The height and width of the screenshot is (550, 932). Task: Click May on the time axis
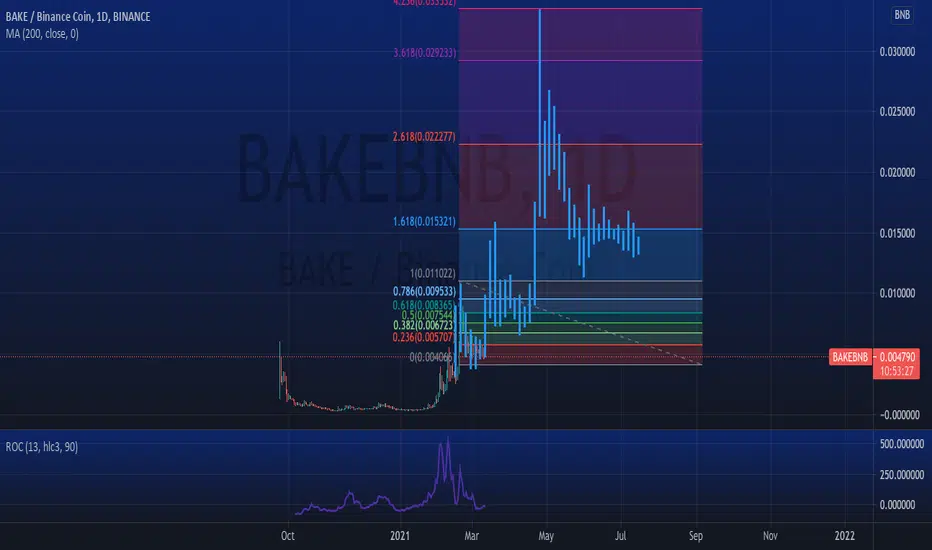click(546, 536)
